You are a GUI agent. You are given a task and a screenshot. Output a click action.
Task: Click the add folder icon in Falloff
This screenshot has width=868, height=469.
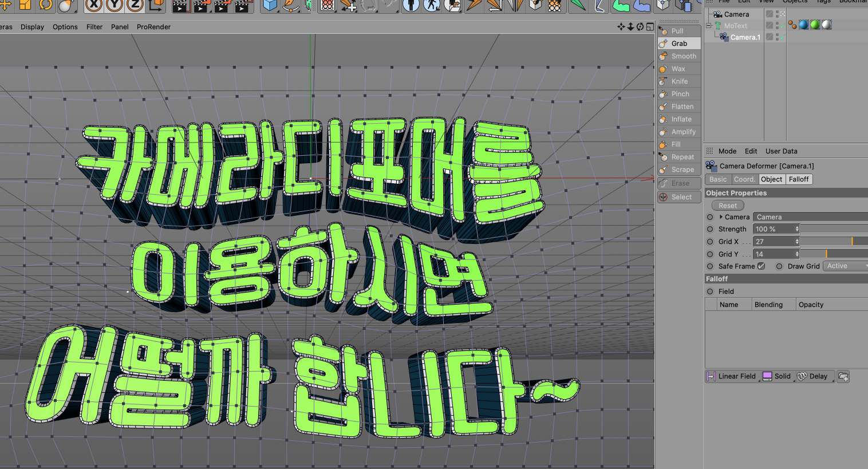[843, 376]
